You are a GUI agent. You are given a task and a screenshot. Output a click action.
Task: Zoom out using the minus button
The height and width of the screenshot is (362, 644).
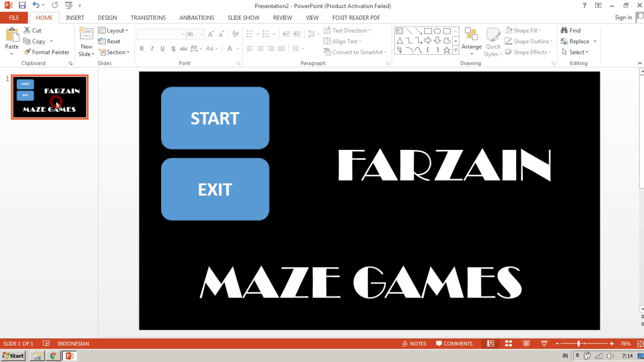[x=557, y=343]
